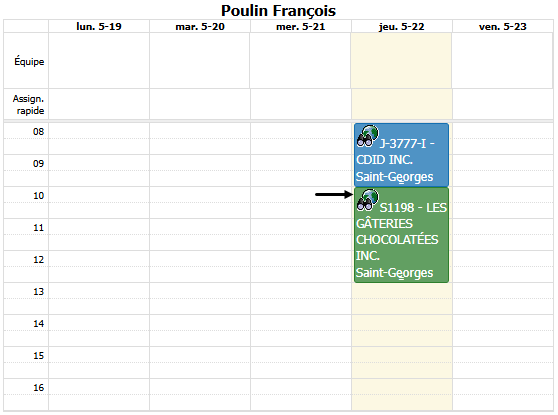Select the mer. 5-21 day header
The height and width of the screenshot is (415, 558).
click(x=301, y=26)
